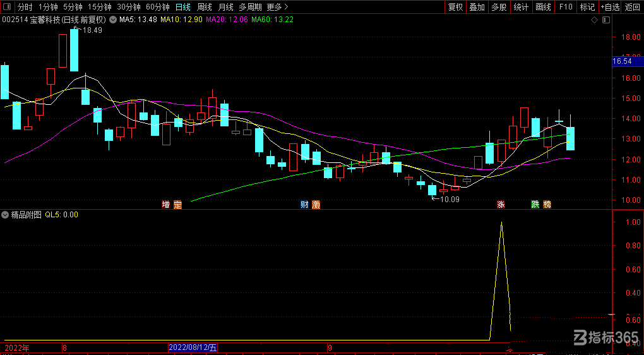The image size is (644, 355).
Task: Open the 多周期 multi-period view
Action: (x=250, y=7)
